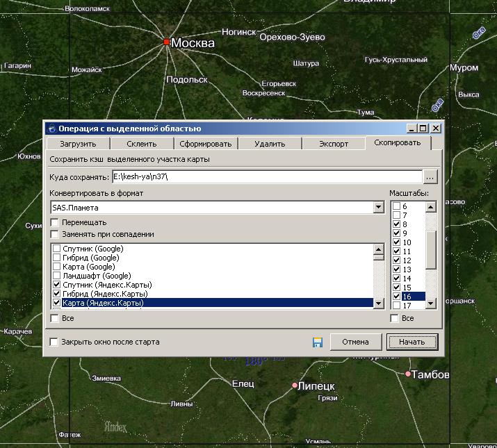Click the Moscow red city marker on map
Image resolution: width=497 pixels, height=448 pixels.
(167, 42)
